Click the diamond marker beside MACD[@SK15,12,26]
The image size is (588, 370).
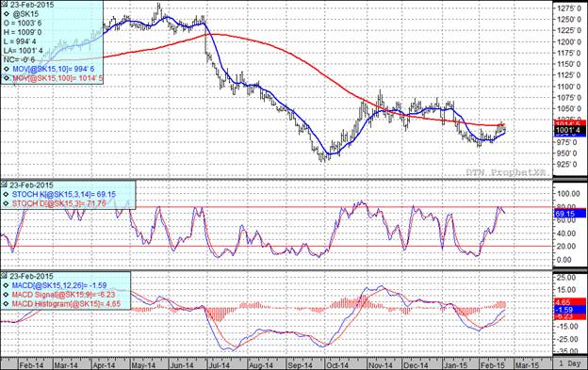point(7,286)
